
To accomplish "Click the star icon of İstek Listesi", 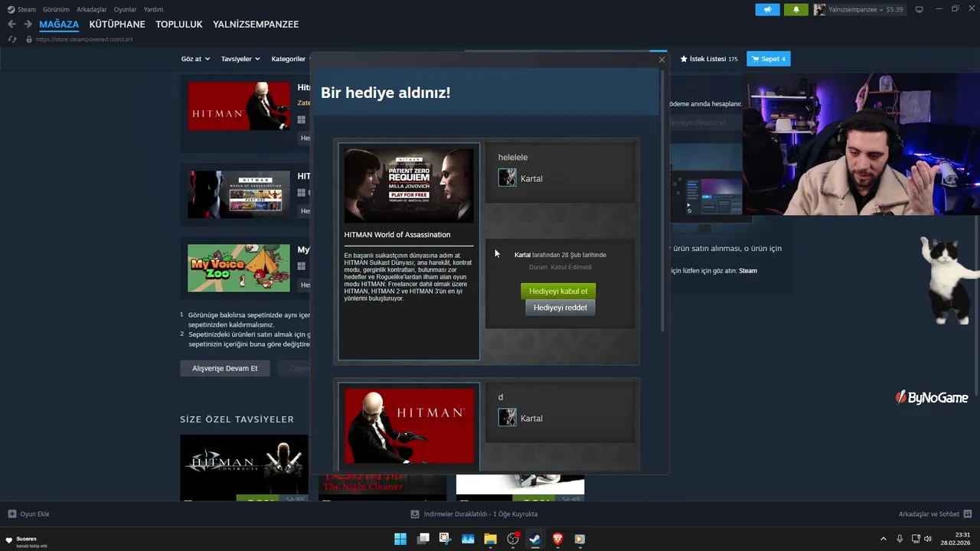I will [684, 59].
